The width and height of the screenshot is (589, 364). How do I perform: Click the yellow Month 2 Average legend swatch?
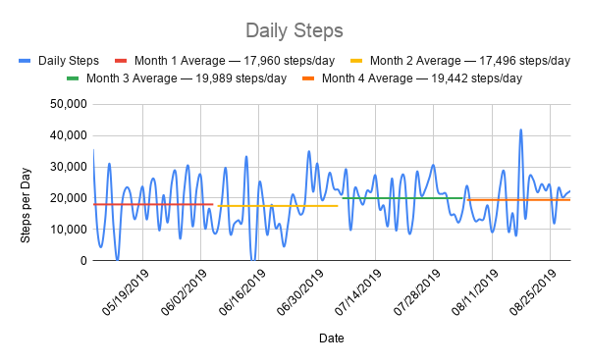[356, 61]
